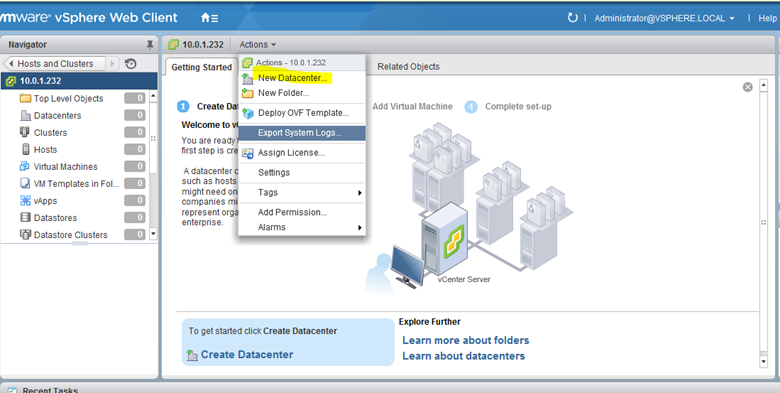The height and width of the screenshot is (393, 780).
Task: Close the Getting Started help panel
Action: pyautogui.click(x=747, y=87)
